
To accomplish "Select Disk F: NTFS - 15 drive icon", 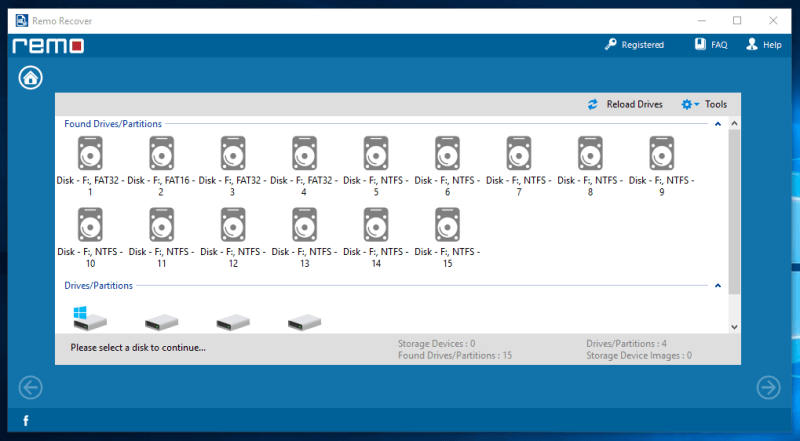I will click(447, 225).
